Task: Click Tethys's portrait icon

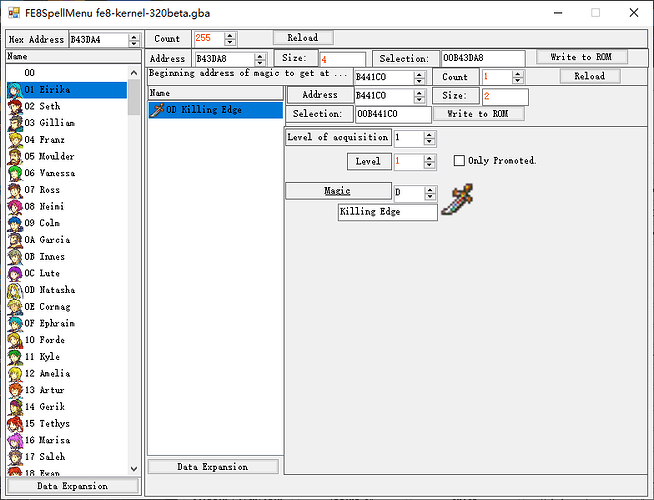Action: click(x=15, y=424)
